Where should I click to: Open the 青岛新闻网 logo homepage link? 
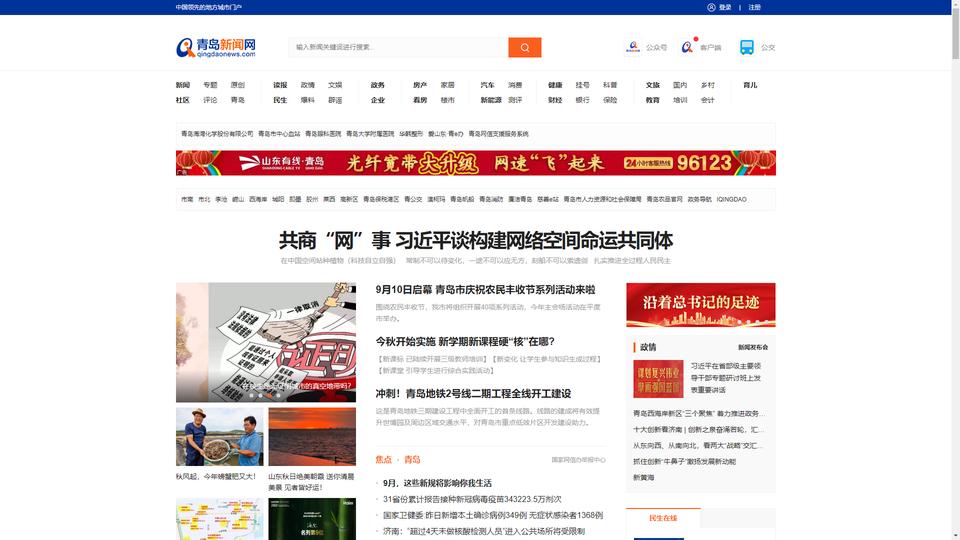[x=216, y=47]
